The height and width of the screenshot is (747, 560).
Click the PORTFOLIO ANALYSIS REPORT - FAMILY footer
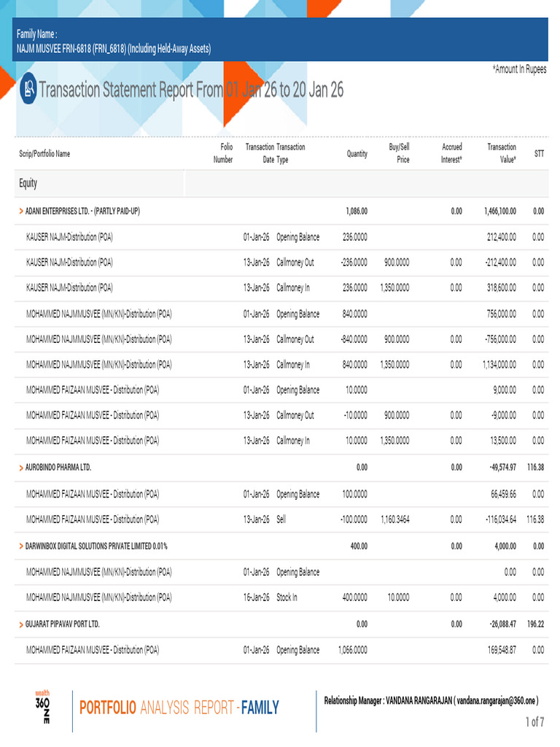click(179, 708)
